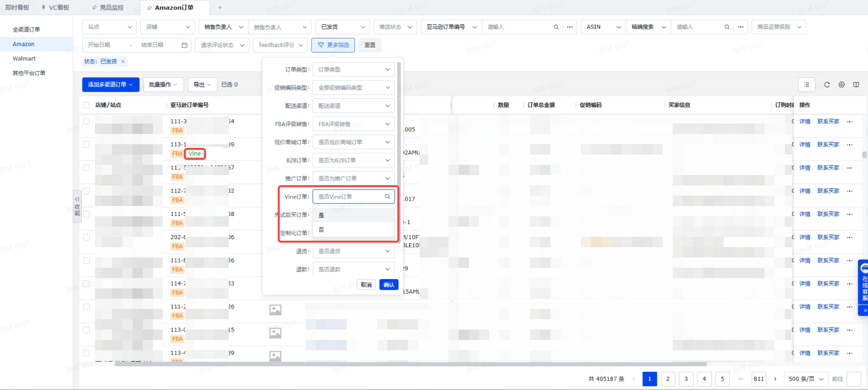Open the feedback评分 dropdown
868x390 pixels.
[280, 45]
